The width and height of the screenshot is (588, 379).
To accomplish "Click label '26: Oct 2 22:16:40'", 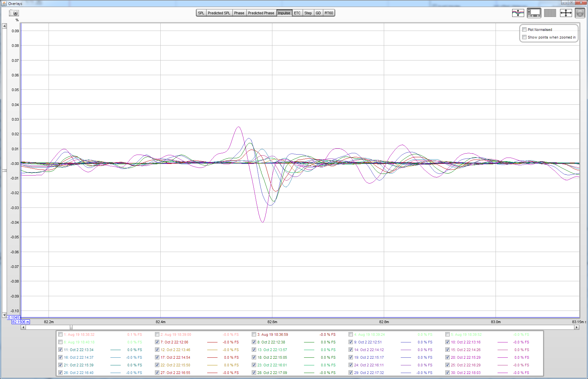I will [78, 373].
